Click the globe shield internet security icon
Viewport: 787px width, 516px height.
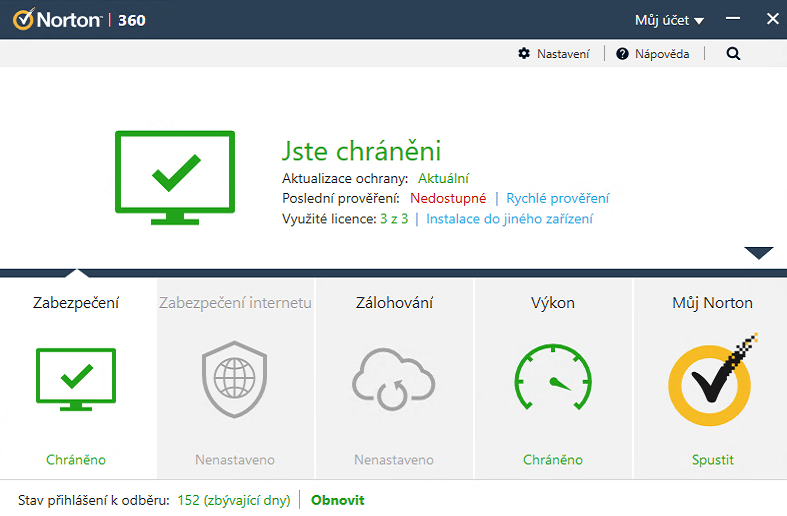coord(234,379)
